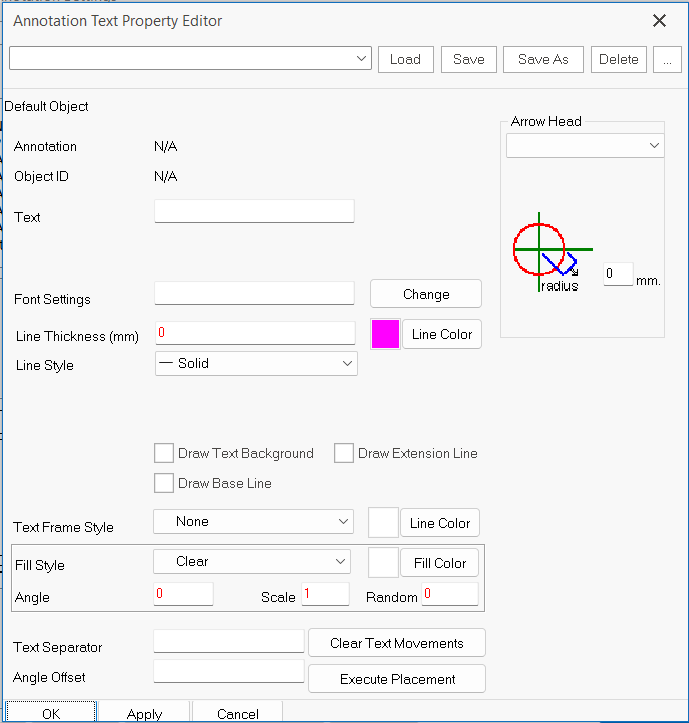Image resolution: width=689 pixels, height=723 pixels.
Task: Click the Line Thickness input field
Action: point(255,333)
